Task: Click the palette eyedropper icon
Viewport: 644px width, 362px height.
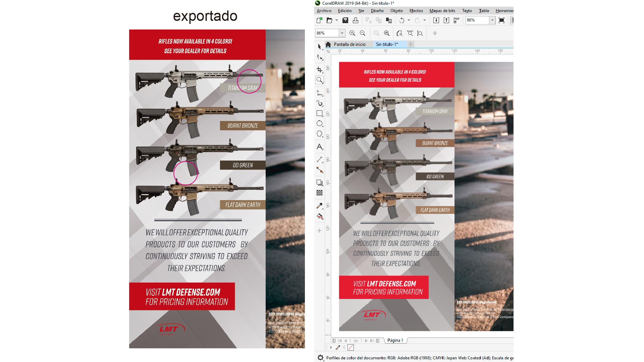Action: tap(338, 348)
